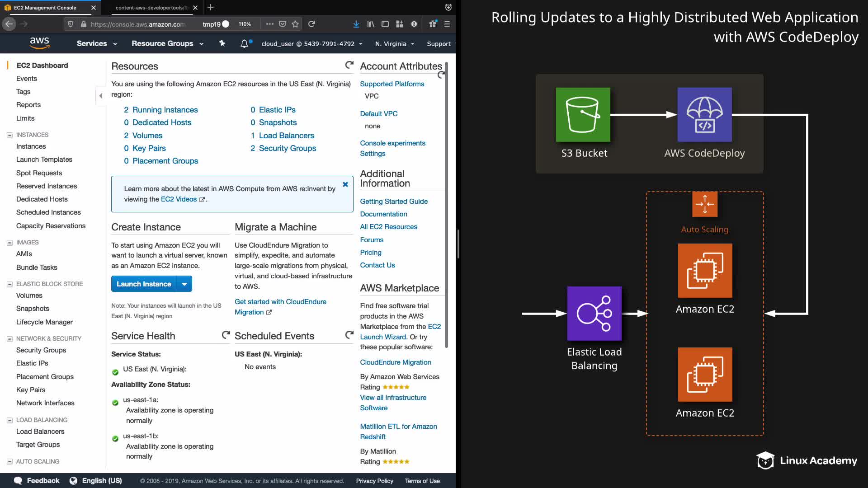Viewport: 868px width, 488px height.
Task: Click the browser reload button
Action: click(x=311, y=24)
